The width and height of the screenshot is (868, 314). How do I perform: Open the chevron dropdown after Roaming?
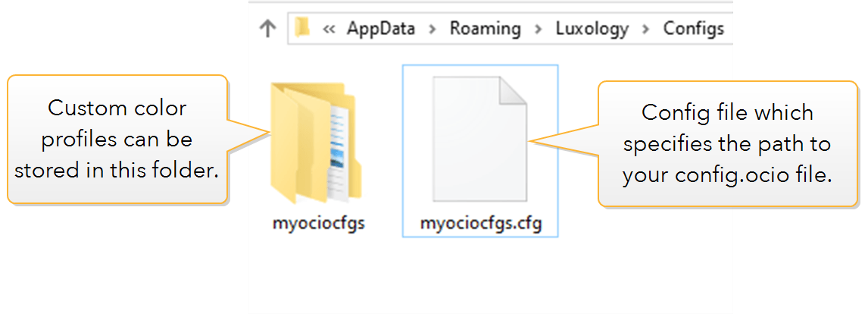pyautogui.click(x=538, y=29)
